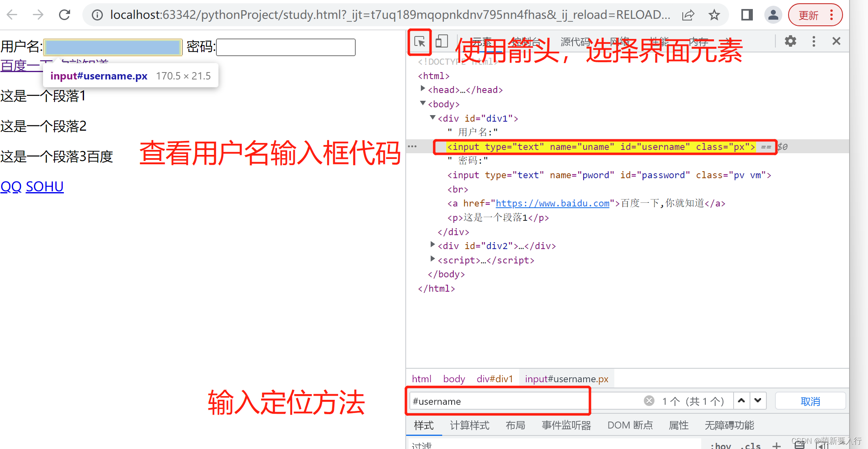
Task: Select the input id="password" code line
Action: point(609,175)
